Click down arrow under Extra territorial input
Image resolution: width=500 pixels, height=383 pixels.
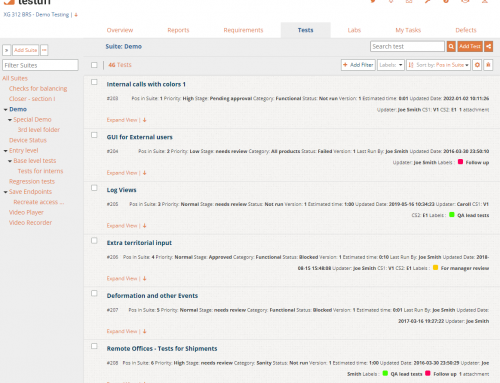tap(144, 278)
